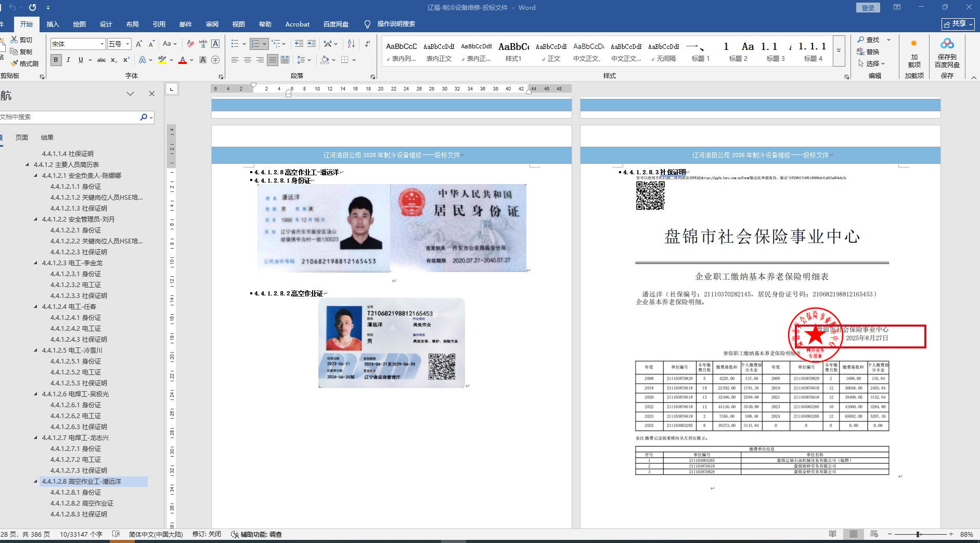Show or hide paragraph marks
The image size is (980, 543).
pos(368,44)
